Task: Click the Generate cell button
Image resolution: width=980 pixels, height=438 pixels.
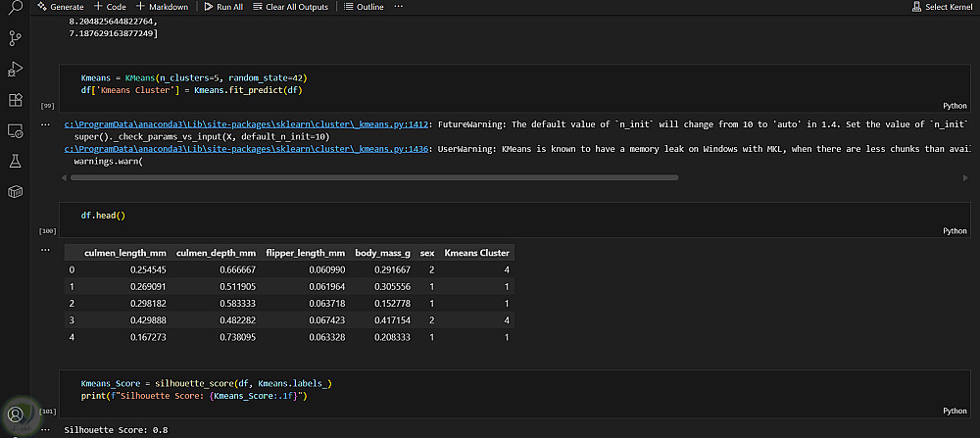Action: 61,7
